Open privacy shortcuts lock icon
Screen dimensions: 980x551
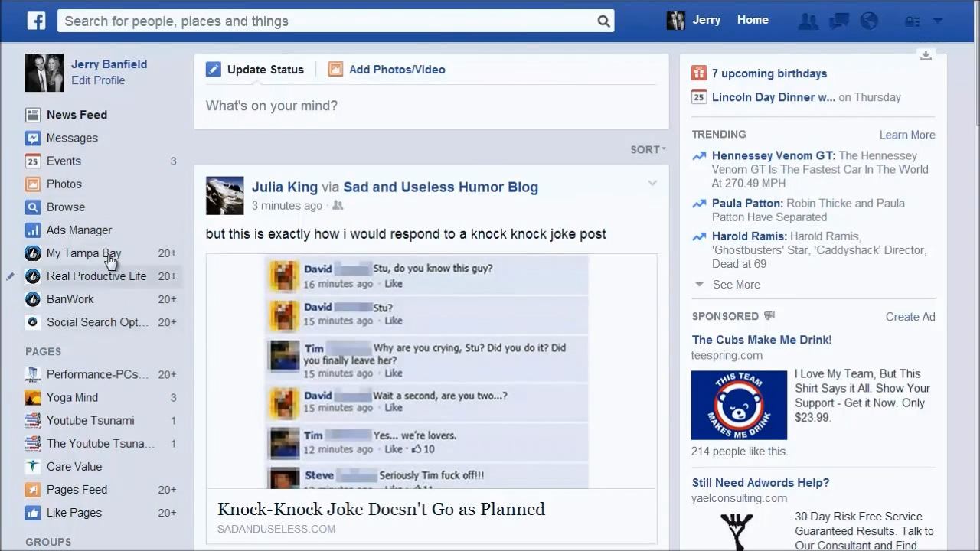coord(912,21)
